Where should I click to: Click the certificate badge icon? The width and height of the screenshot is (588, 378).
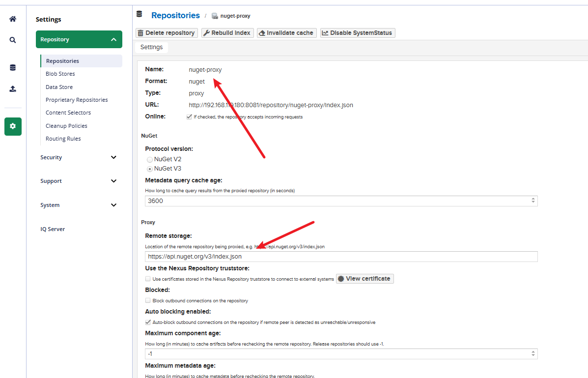click(x=341, y=279)
